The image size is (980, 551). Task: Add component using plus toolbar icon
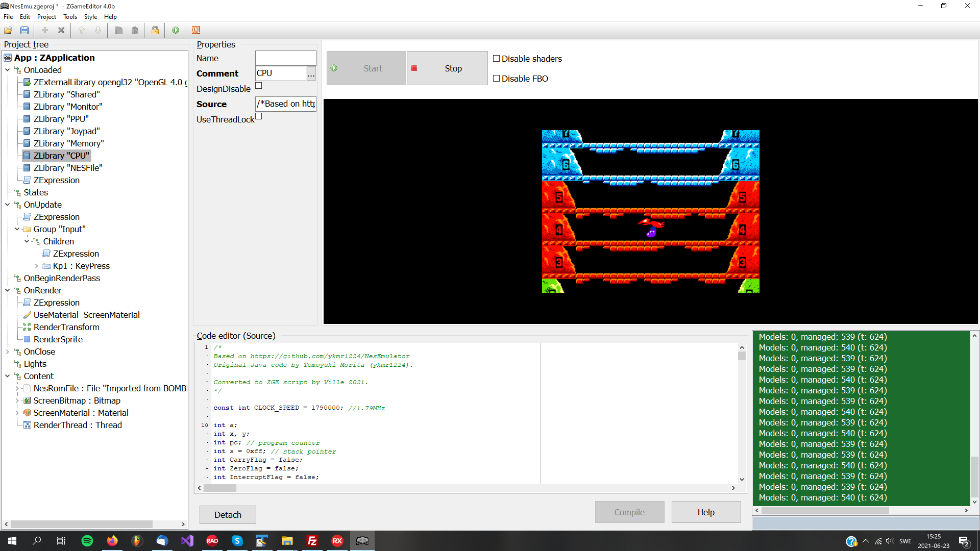[x=45, y=30]
